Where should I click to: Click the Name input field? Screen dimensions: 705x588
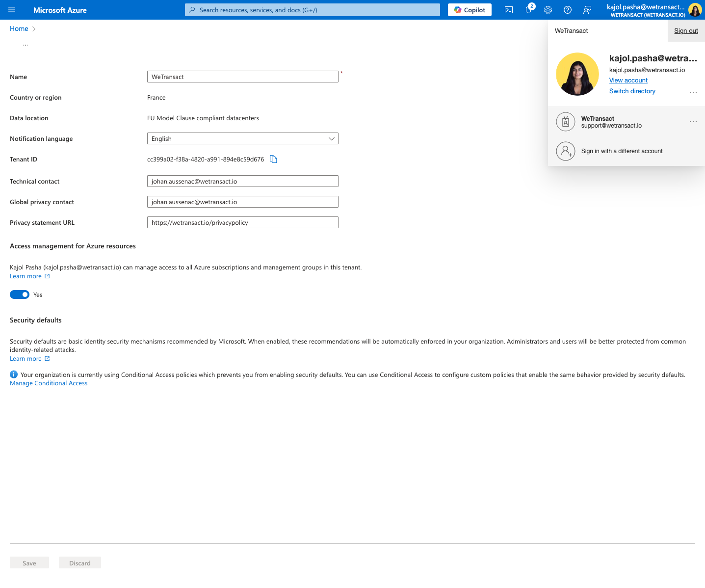click(243, 77)
